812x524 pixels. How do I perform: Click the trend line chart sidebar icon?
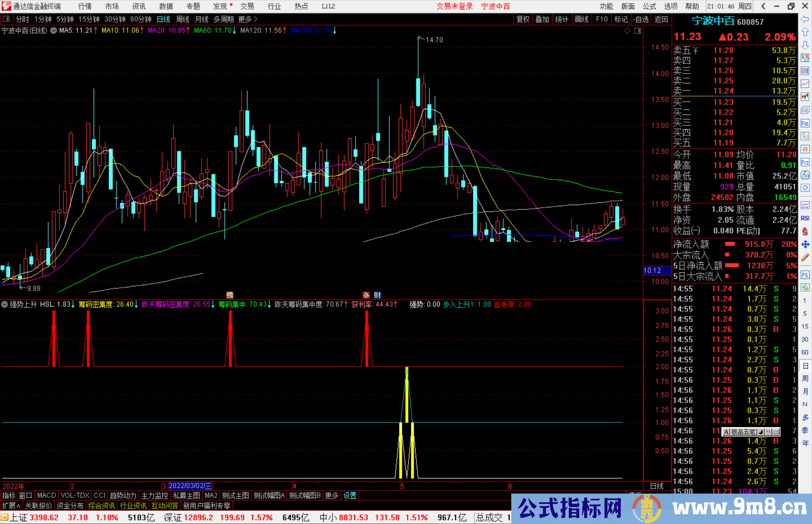805,84
